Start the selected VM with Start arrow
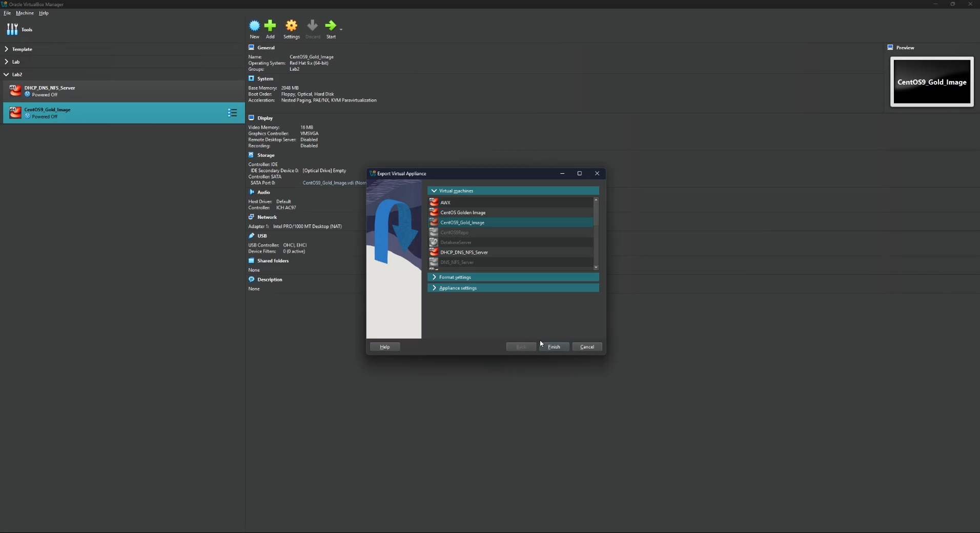This screenshot has width=980, height=533. [x=331, y=29]
